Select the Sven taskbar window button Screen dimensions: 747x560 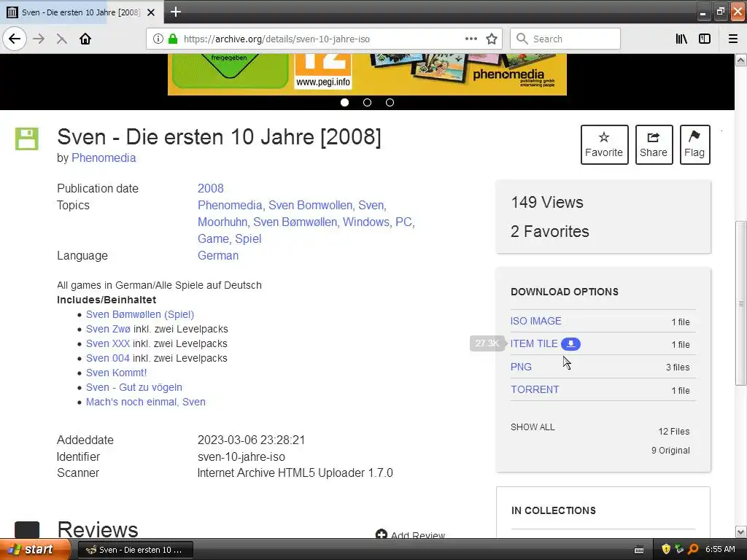(x=135, y=550)
